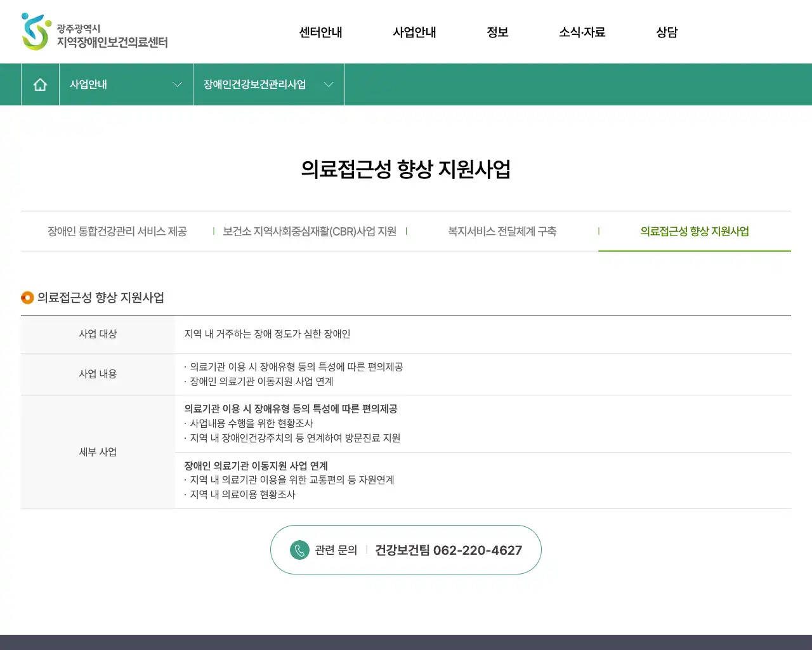This screenshot has height=650, width=812.
Task: Click the line about 장애인건강주치의 방문진료 지원
Action: (292, 438)
